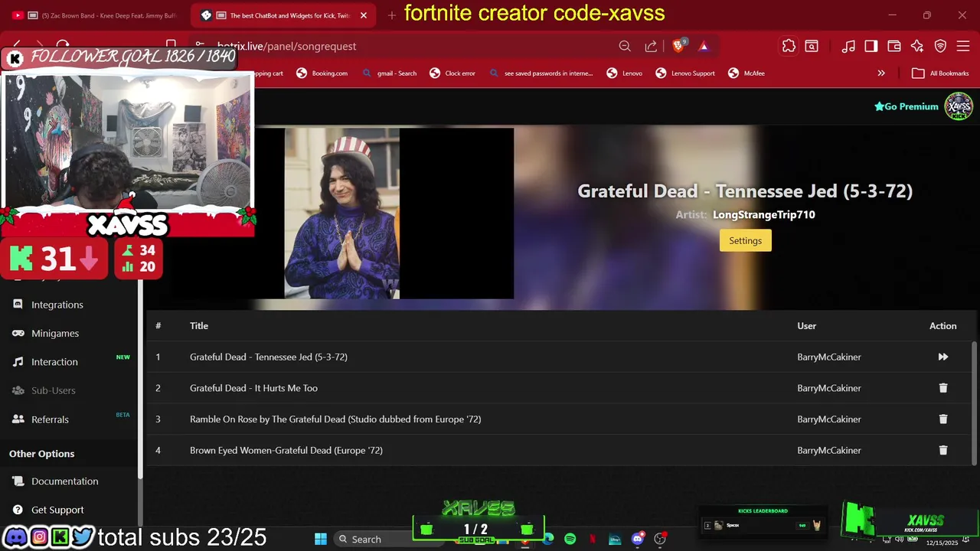Open the Booking.com bookmark
The height and width of the screenshot is (551, 980).
click(x=322, y=73)
